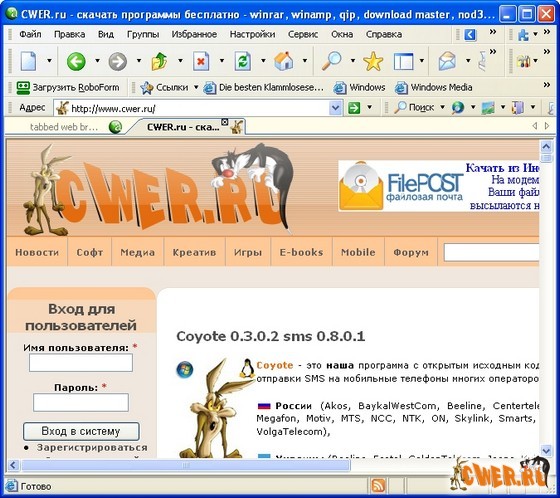Open the Ссылки dropdown arrow
The height and width of the screenshot is (498, 560).
(196, 87)
